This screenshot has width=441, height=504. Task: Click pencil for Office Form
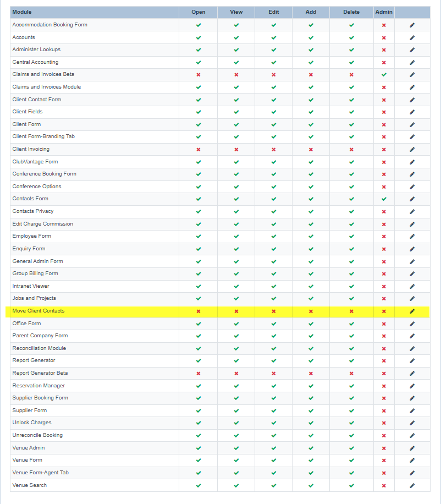tap(412, 324)
